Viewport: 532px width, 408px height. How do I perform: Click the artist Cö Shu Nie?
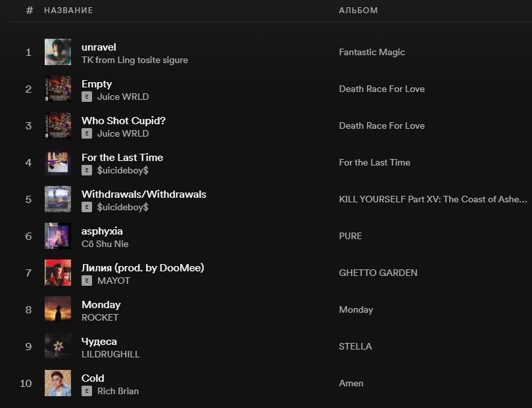(x=105, y=244)
